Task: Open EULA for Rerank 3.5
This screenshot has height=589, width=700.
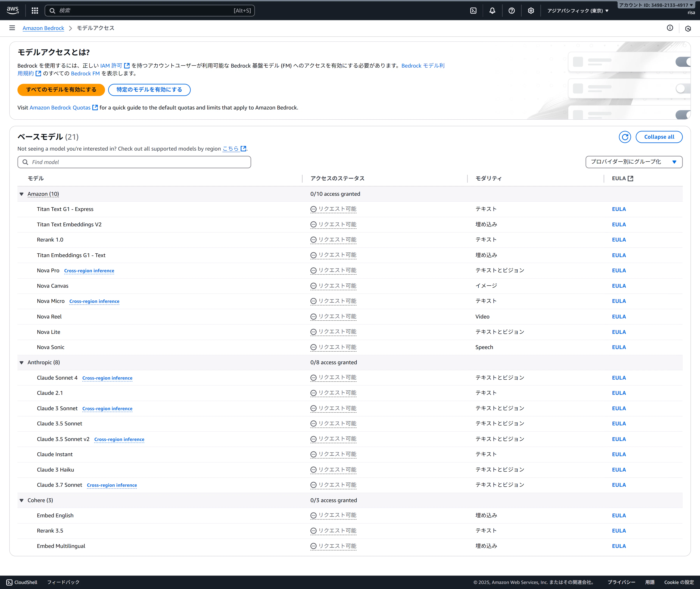Action: click(x=619, y=531)
